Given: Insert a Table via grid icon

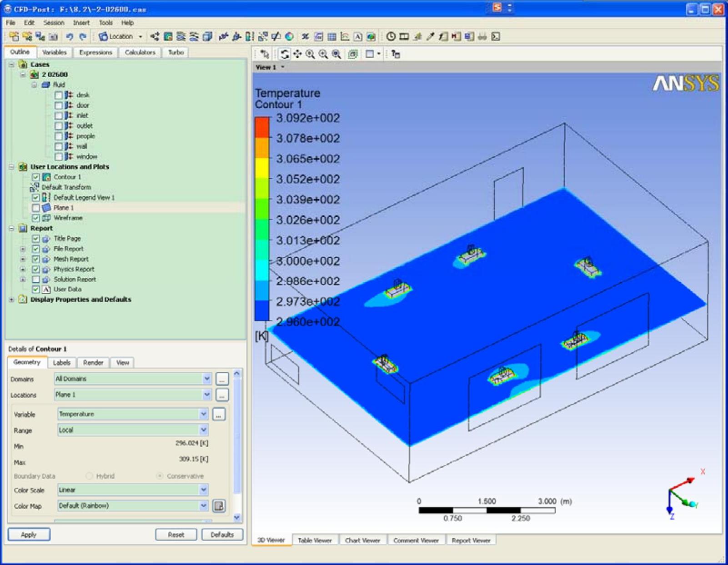Looking at the screenshot, I should pos(332,36).
